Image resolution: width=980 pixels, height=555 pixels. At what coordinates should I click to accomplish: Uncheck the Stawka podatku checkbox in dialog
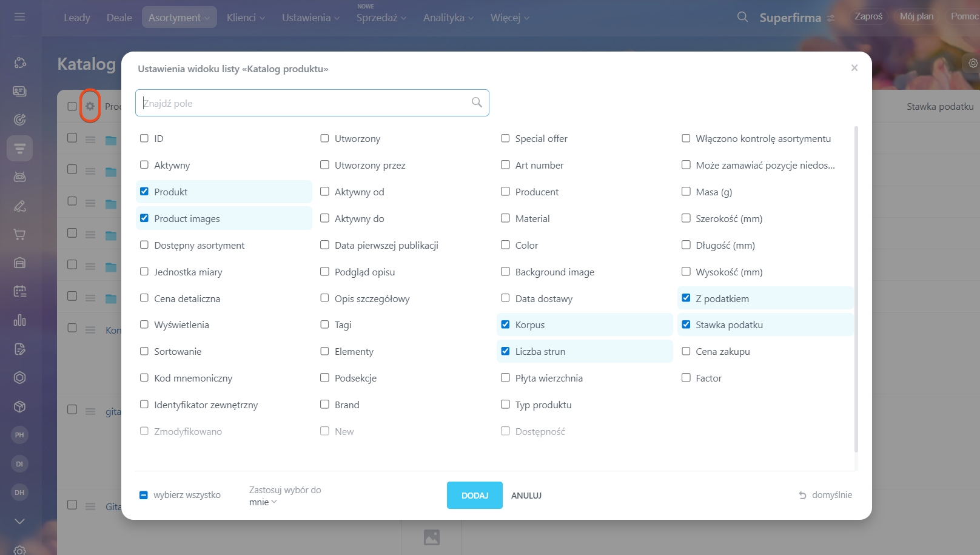(x=686, y=325)
